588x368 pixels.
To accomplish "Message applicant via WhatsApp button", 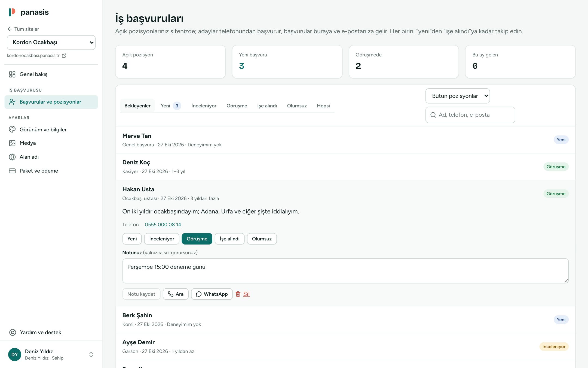I will coord(212,294).
